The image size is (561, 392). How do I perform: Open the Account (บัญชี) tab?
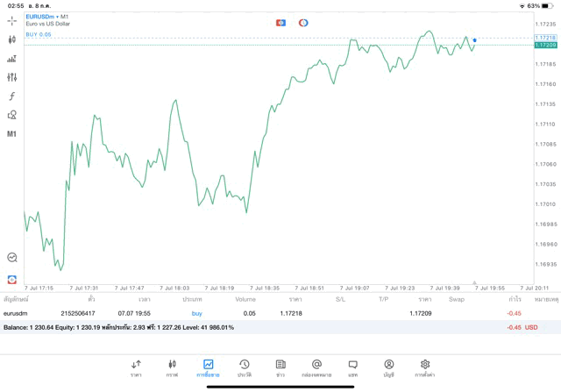pos(388,367)
